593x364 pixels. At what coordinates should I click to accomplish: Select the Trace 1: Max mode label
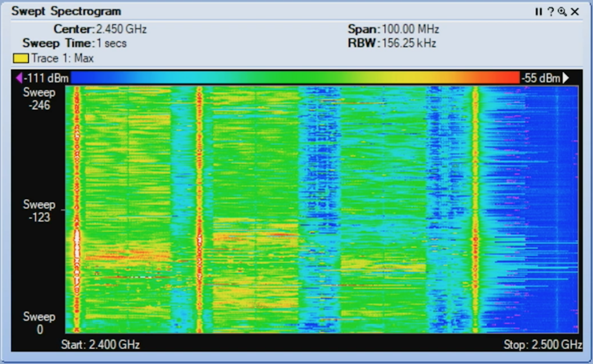coord(64,58)
